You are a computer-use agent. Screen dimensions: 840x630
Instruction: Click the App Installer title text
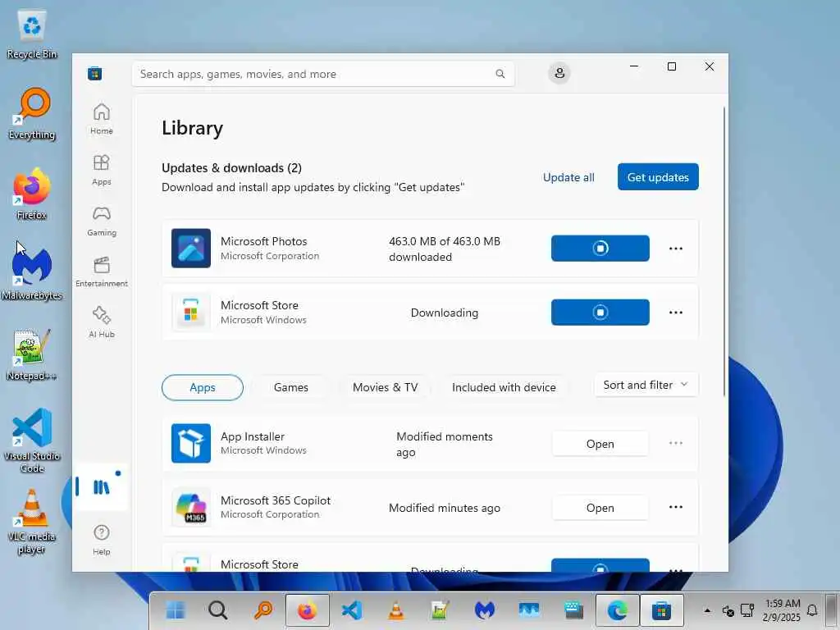[253, 436]
